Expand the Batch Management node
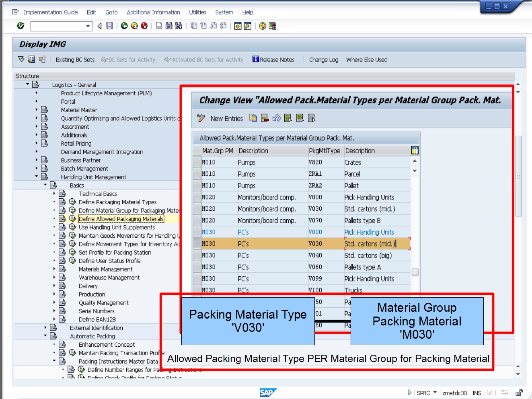The image size is (532, 399). click(x=36, y=169)
